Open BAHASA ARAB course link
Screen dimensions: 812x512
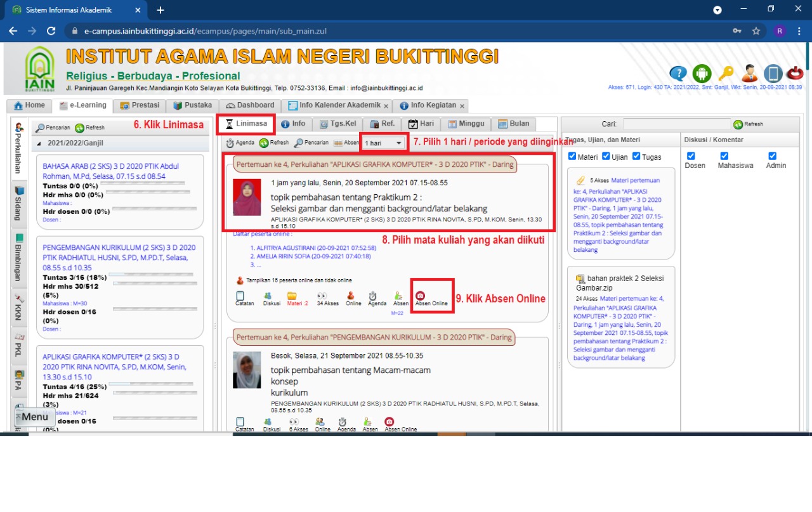point(110,171)
